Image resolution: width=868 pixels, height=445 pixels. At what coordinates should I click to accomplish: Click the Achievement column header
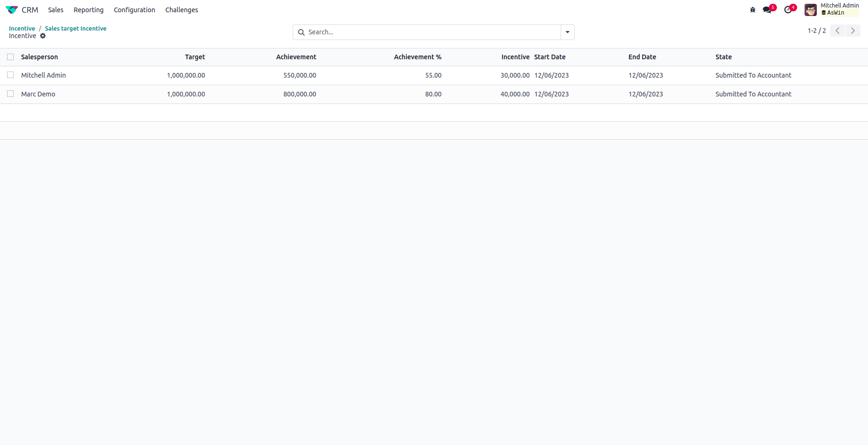[296, 57]
